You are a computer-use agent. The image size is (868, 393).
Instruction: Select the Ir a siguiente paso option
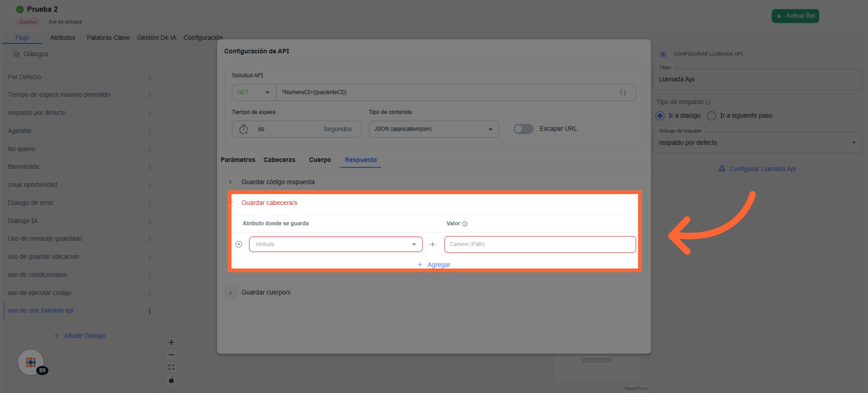tap(711, 116)
